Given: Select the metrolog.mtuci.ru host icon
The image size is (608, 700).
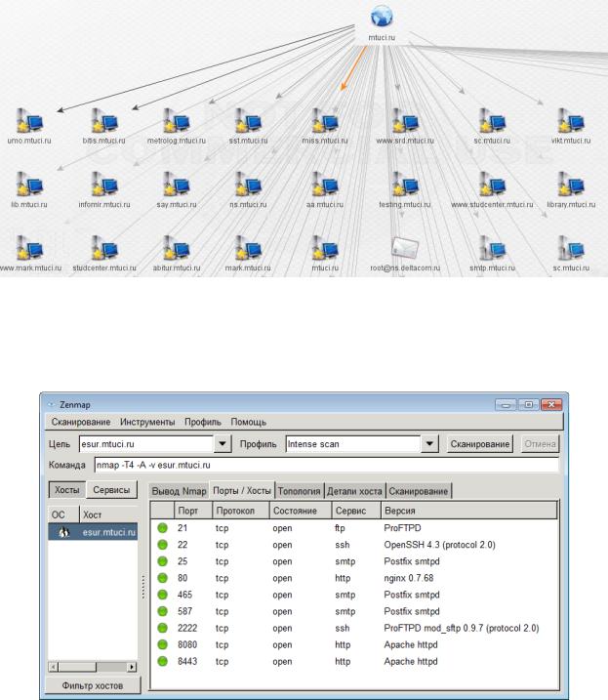Looking at the screenshot, I should click(x=177, y=121).
